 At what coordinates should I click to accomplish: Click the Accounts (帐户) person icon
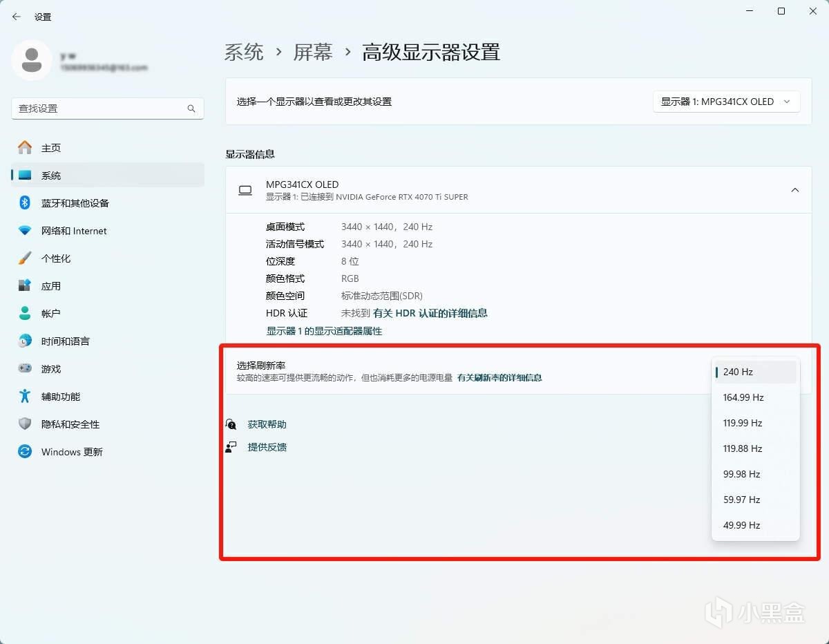[25, 313]
